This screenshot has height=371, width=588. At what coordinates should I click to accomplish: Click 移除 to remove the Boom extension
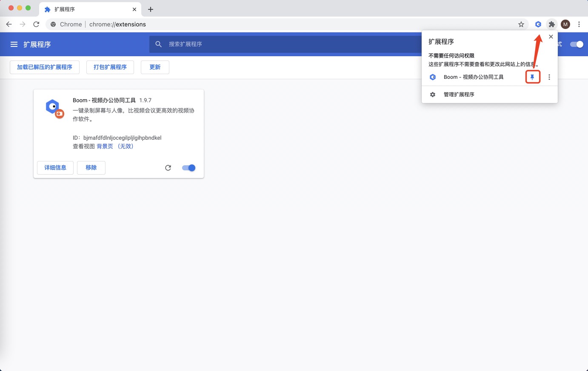(91, 168)
